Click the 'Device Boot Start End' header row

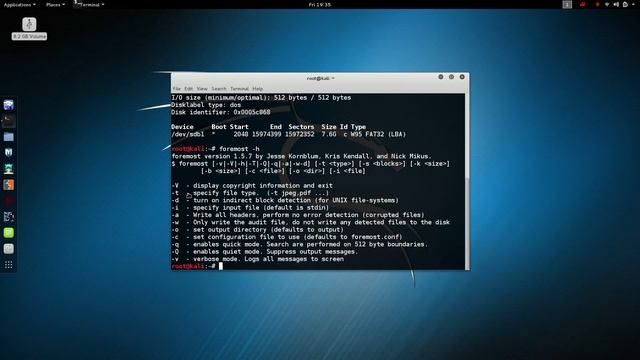click(x=269, y=127)
